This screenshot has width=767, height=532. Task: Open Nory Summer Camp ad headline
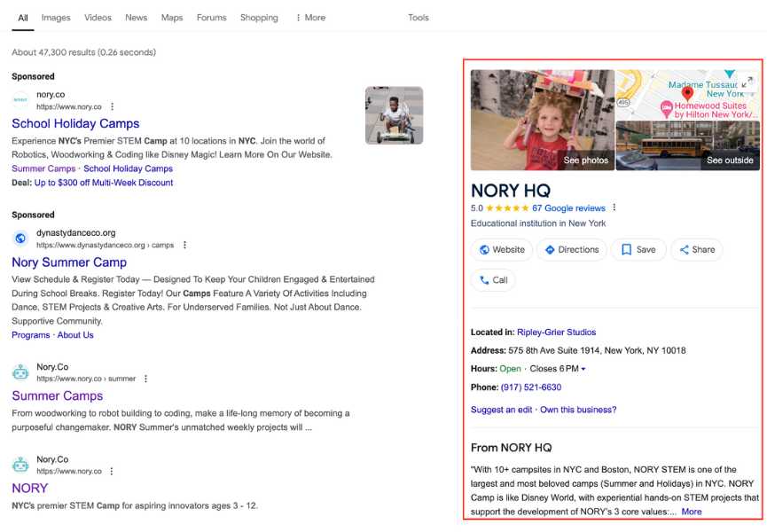tap(69, 262)
